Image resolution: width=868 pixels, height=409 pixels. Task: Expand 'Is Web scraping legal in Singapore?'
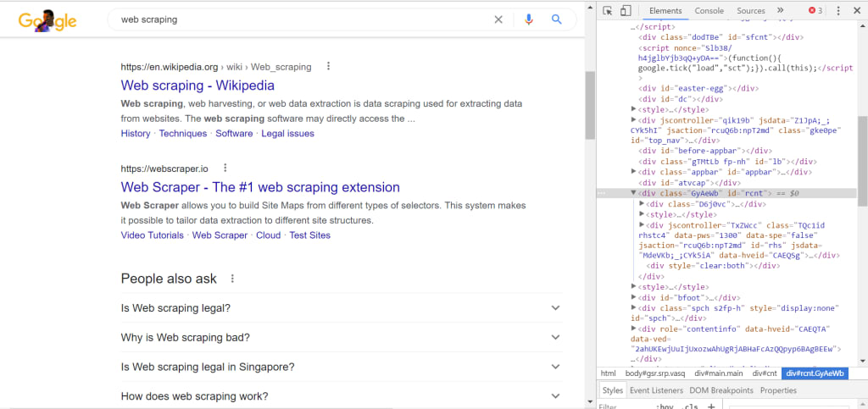(342, 367)
